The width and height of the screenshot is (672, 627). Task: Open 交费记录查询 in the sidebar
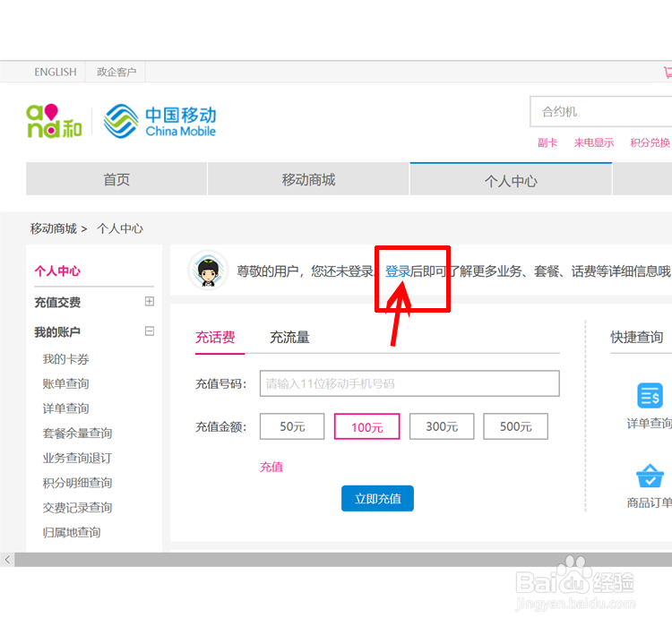pyautogui.click(x=77, y=508)
